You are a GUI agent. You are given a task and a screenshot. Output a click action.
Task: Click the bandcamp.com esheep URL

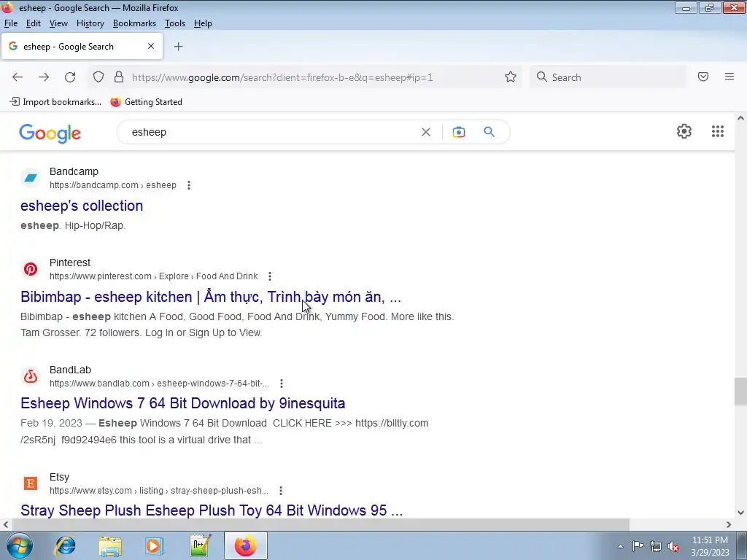click(x=113, y=185)
